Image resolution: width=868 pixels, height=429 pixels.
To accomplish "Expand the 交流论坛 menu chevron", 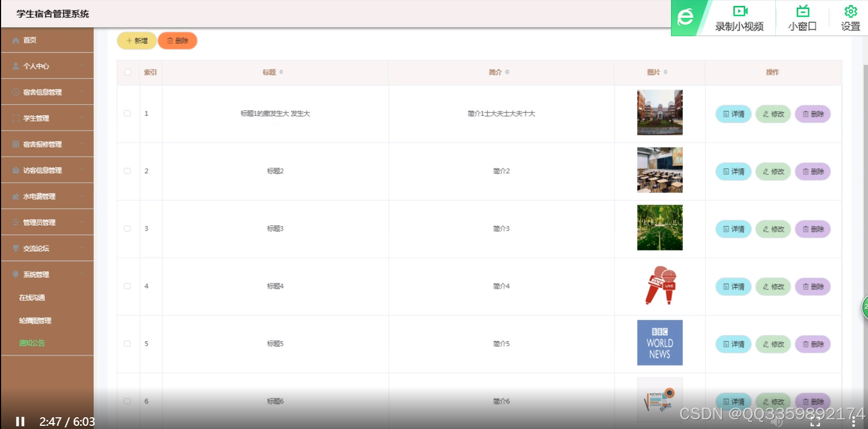I will pyautogui.click(x=82, y=248).
